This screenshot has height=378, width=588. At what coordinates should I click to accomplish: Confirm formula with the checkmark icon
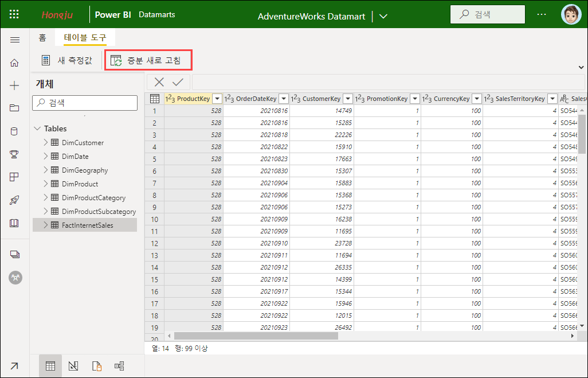click(x=178, y=82)
